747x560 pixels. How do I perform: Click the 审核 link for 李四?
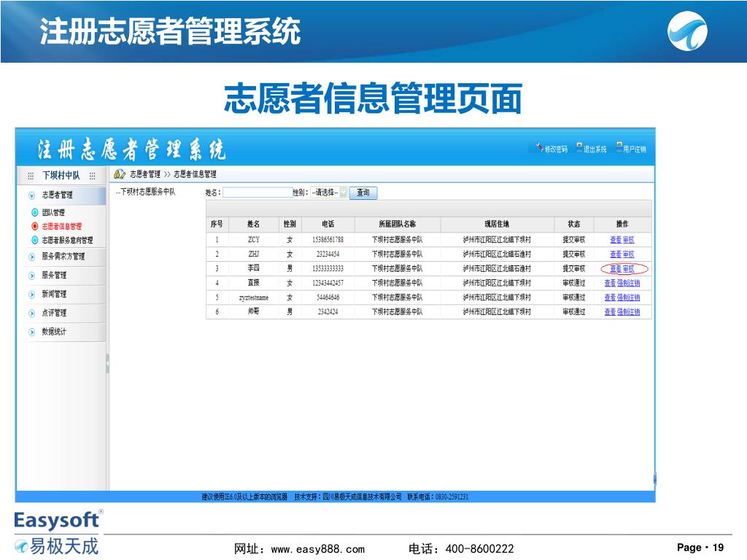(629, 268)
